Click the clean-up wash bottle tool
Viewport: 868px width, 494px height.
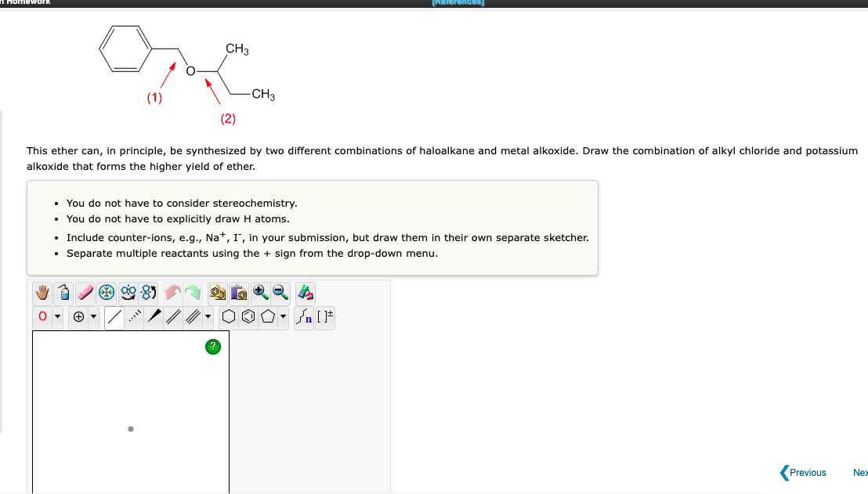(63, 292)
